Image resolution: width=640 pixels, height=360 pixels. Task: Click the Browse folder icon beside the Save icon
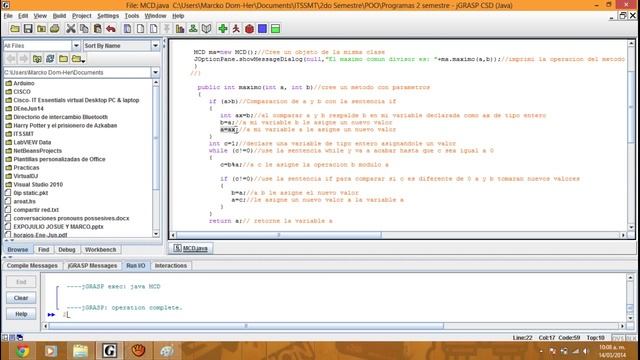41,29
